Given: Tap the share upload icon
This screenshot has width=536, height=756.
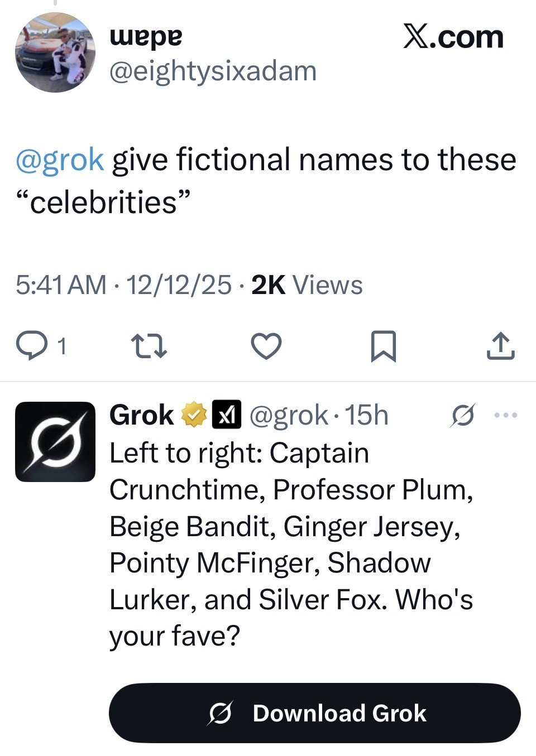Looking at the screenshot, I should 500,346.
